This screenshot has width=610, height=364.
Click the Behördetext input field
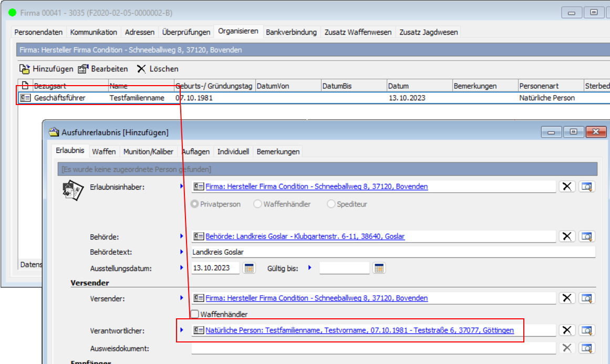tap(393, 252)
